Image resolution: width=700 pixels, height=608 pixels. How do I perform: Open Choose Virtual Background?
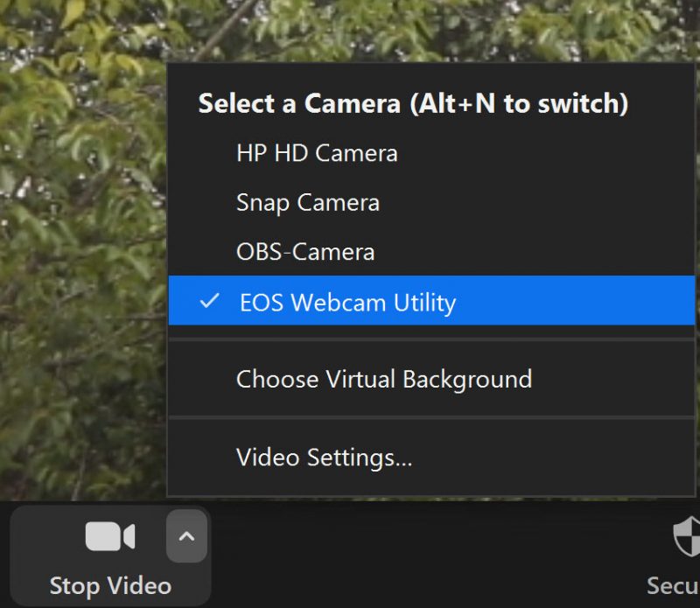click(383, 379)
